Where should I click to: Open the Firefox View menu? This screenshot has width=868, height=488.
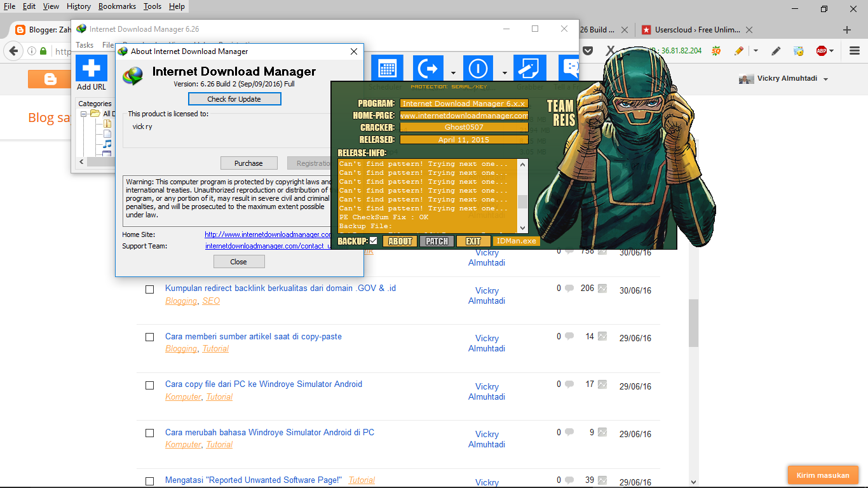coord(51,6)
